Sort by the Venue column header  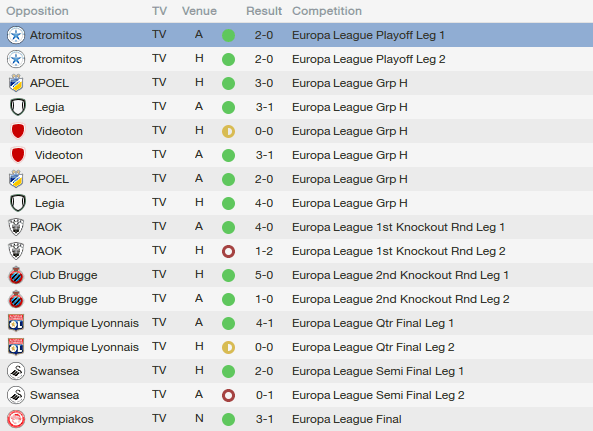pos(199,11)
